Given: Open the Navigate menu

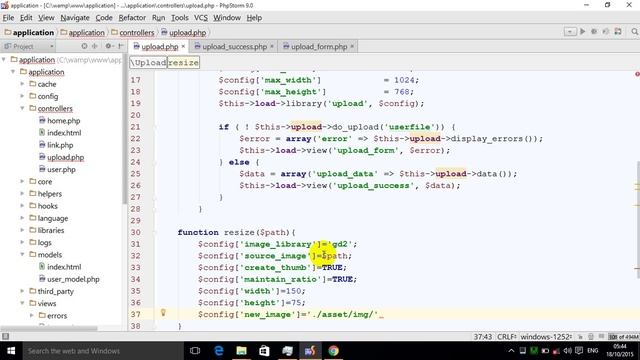Looking at the screenshot, I should [x=75, y=18].
